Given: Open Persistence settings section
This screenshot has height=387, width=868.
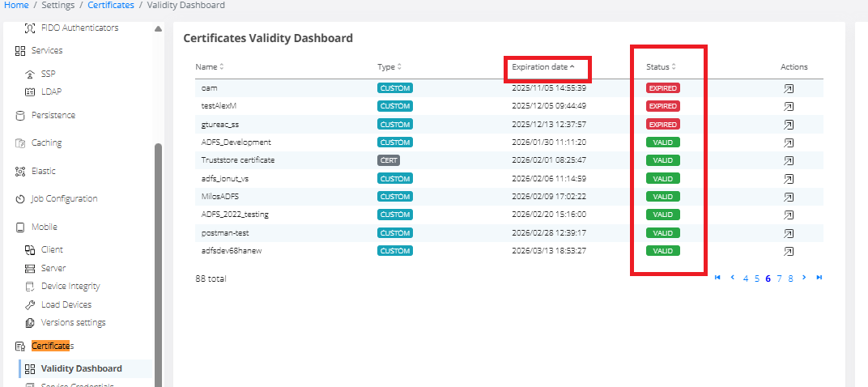Looking at the screenshot, I should 53,116.
